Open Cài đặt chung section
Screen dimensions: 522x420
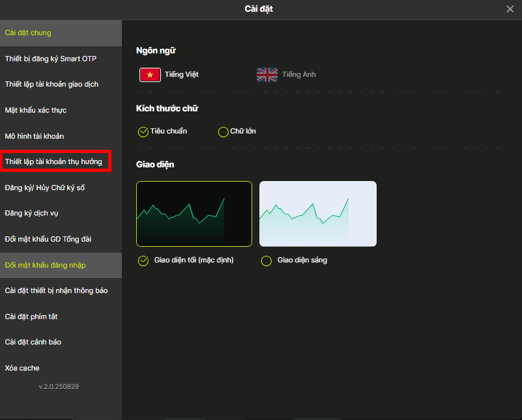(x=28, y=33)
